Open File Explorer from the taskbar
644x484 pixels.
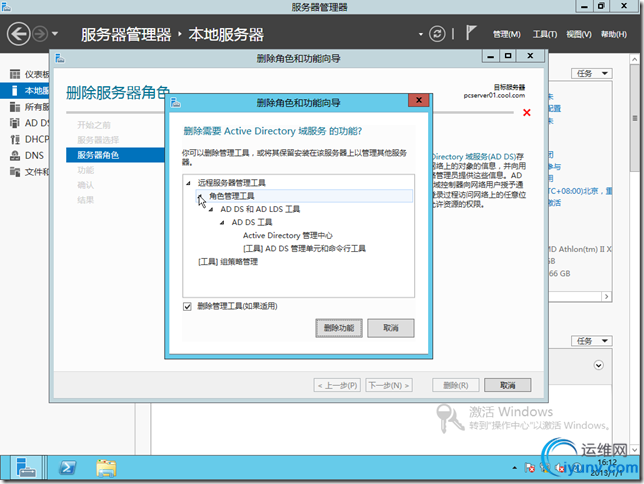tap(106, 468)
